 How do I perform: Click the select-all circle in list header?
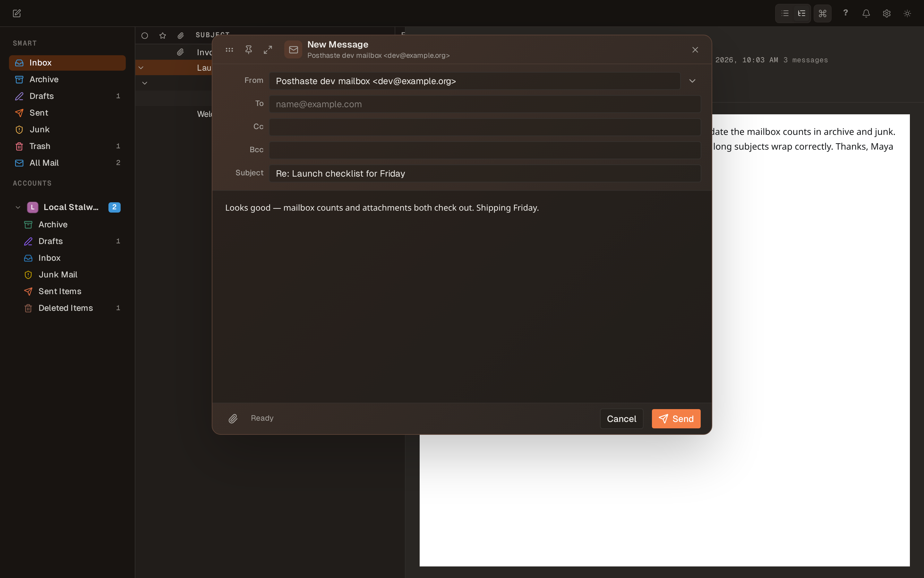(145, 36)
